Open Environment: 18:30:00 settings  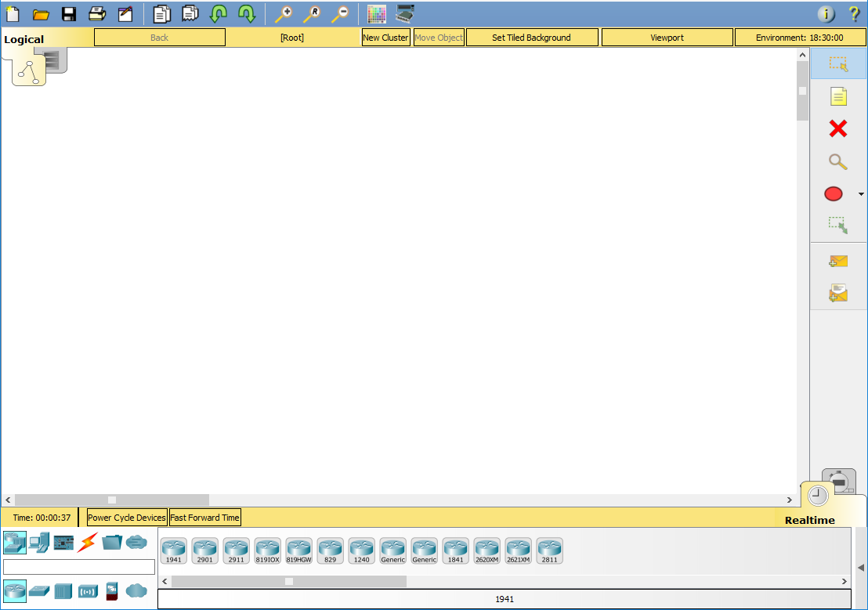[x=800, y=38]
